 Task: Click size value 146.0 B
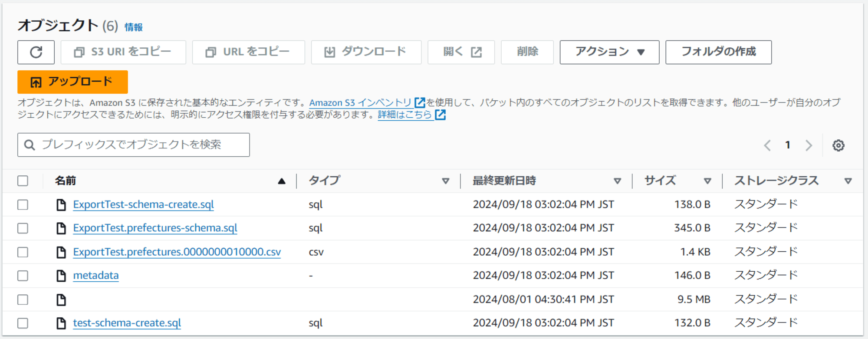point(692,275)
